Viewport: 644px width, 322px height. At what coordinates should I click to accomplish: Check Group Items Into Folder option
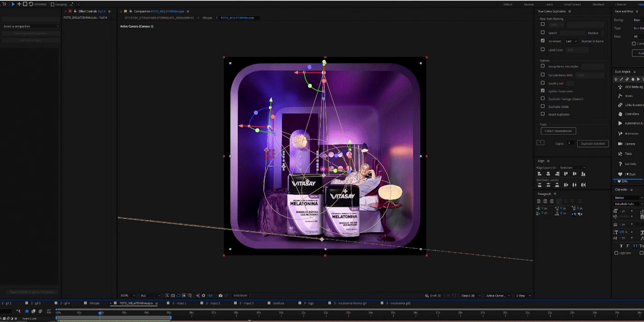pos(543,66)
